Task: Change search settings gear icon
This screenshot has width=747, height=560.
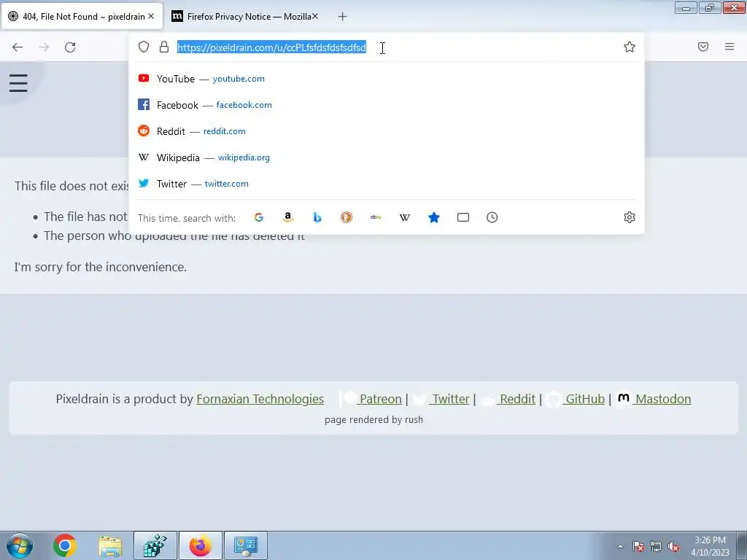Action: [630, 217]
